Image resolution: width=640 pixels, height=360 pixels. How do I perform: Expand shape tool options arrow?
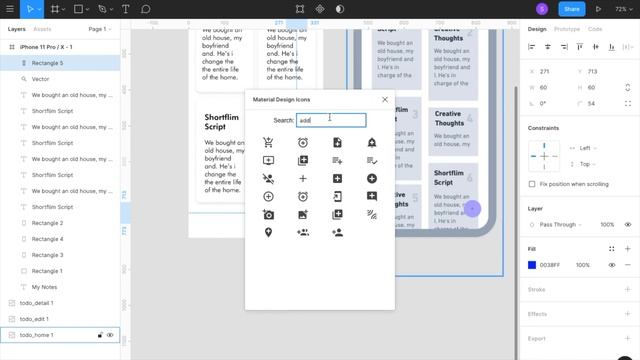pyautogui.click(x=87, y=9)
